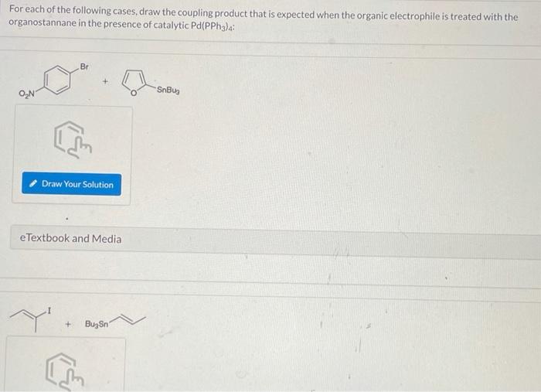Click the O2N nitro group label
541x392 pixels.
[26, 94]
